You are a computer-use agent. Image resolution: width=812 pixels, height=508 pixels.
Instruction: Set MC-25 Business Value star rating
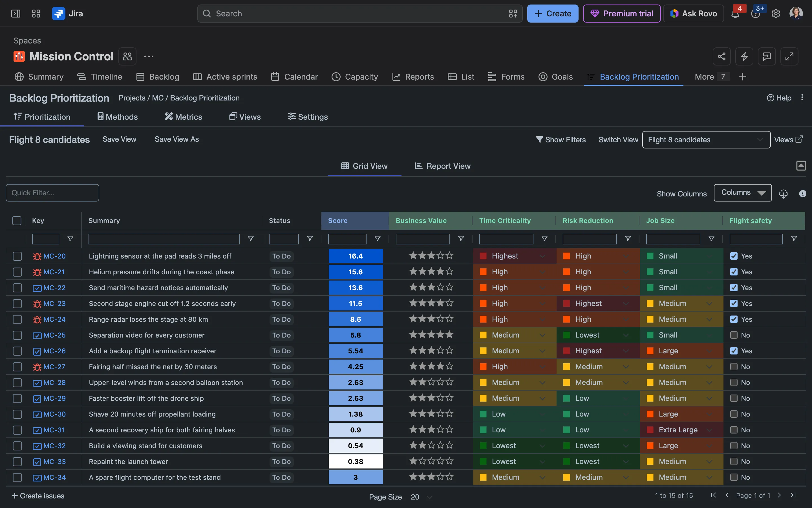[x=431, y=335]
